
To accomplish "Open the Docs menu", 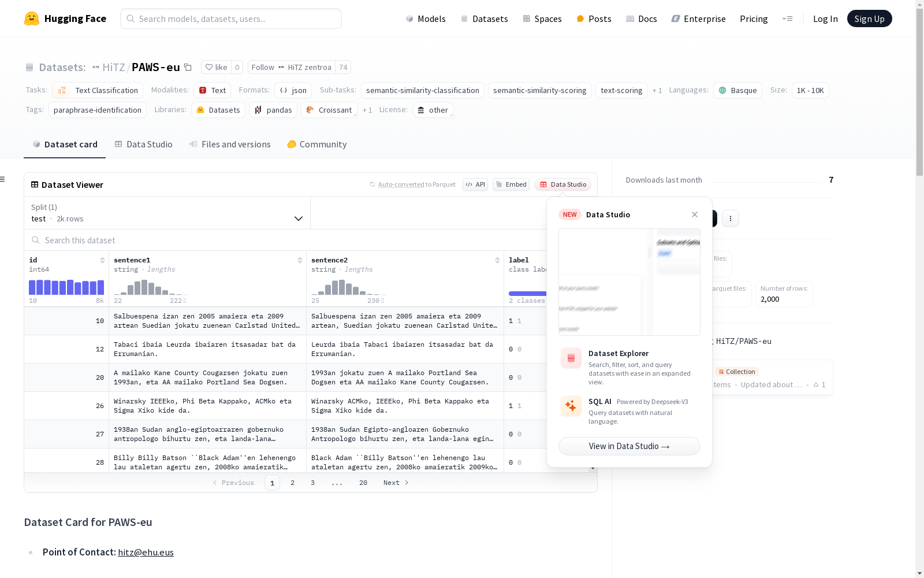I will 642,18.
